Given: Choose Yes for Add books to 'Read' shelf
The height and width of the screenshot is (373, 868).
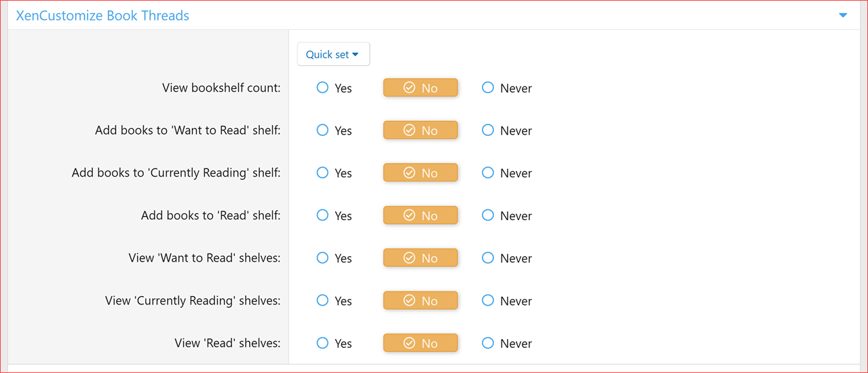Looking at the screenshot, I should point(322,215).
